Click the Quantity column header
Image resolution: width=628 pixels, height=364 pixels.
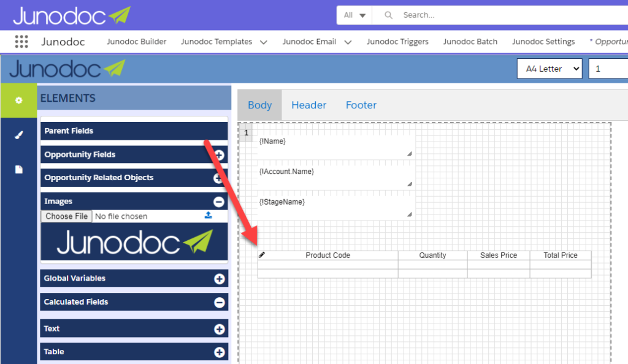[x=432, y=255]
